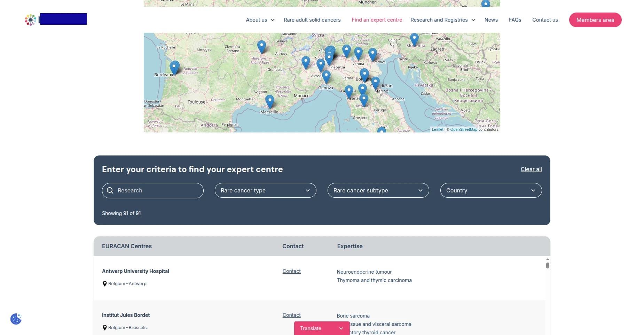Viewport: 644px width, 335px height.
Task: Open Contact link for Institut Jules Bordet
Action: click(x=292, y=315)
